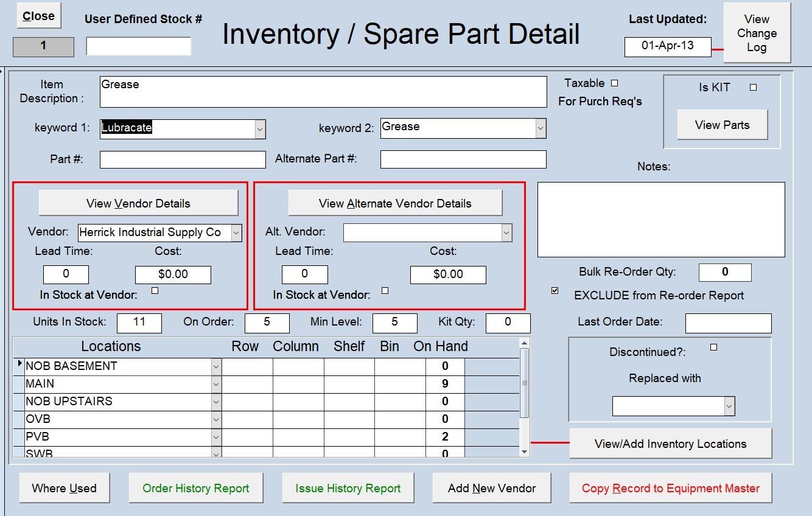Screen dimensions: 812x516
Task: Uncheck EXCLUDE from Re-order Report
Action: [554, 290]
